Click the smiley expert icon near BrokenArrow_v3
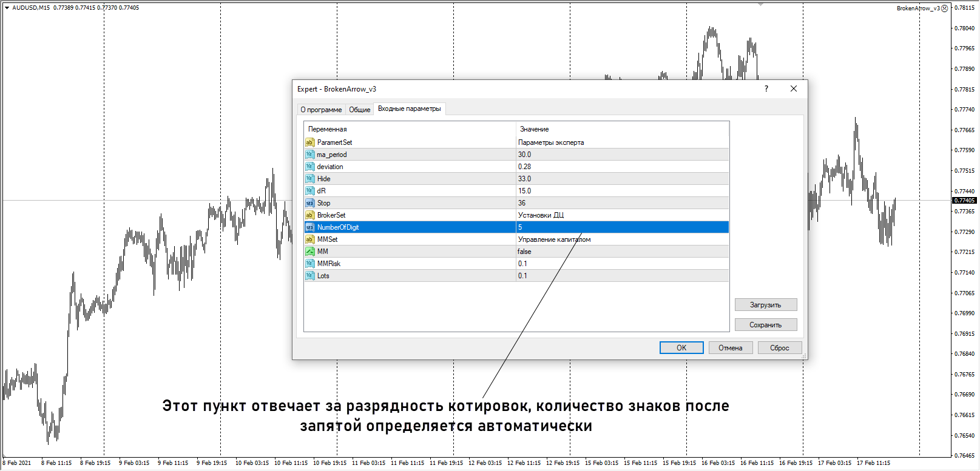 pyautogui.click(x=945, y=8)
